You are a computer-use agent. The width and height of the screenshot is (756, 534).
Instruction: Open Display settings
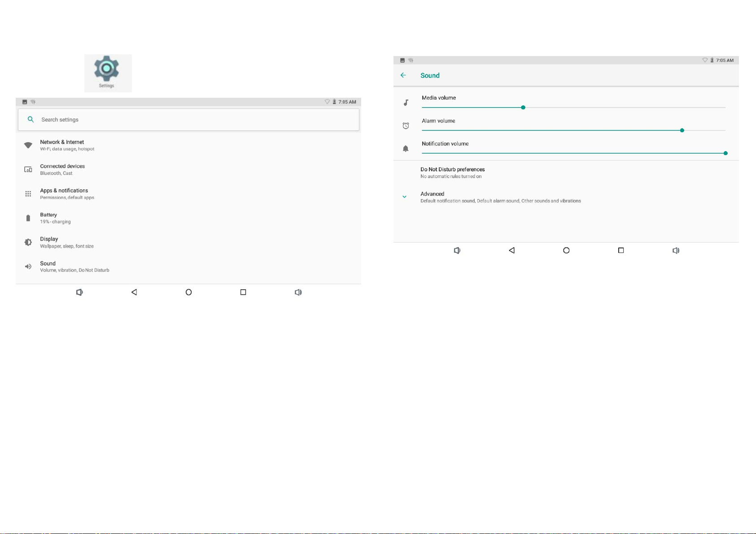click(x=49, y=242)
